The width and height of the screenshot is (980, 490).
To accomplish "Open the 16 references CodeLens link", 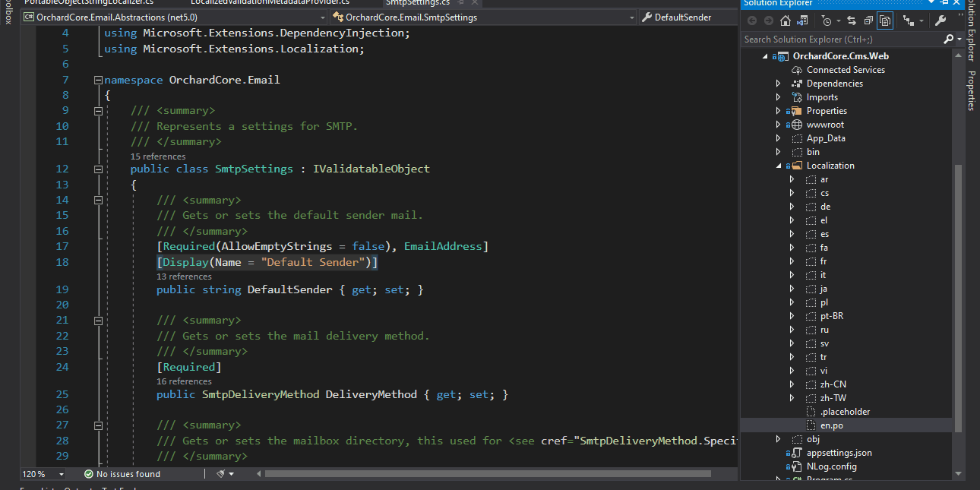I will (184, 381).
